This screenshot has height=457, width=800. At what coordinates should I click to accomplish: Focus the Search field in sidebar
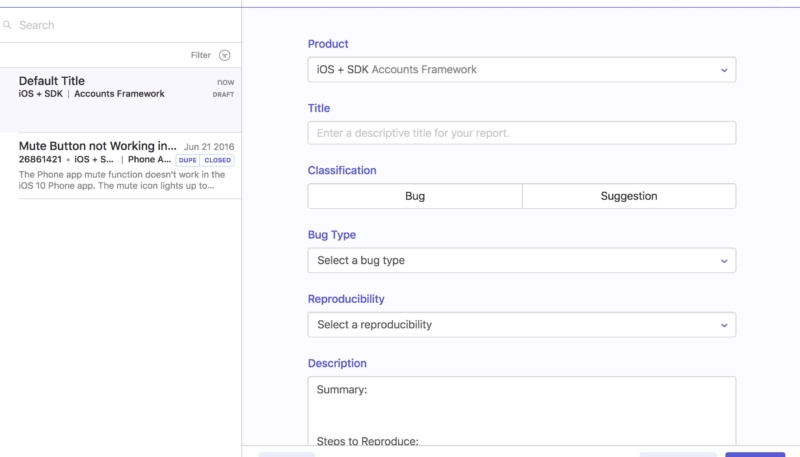[120, 25]
